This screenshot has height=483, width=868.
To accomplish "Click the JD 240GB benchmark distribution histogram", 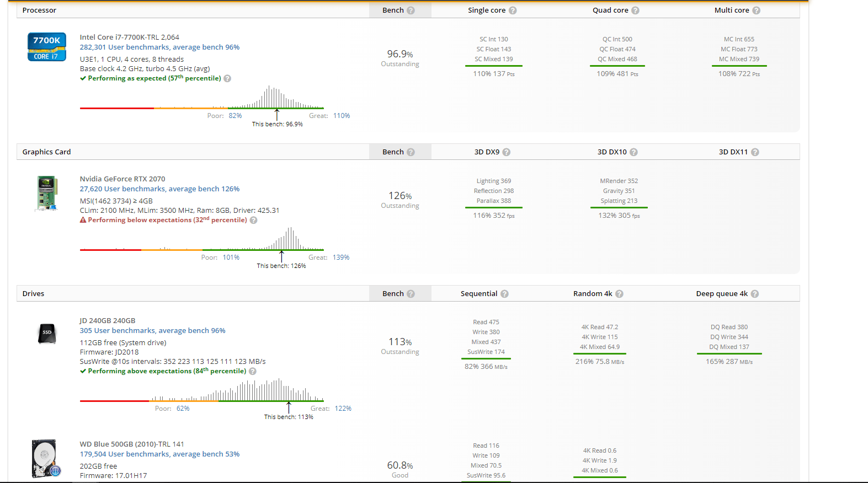I will pos(202,390).
